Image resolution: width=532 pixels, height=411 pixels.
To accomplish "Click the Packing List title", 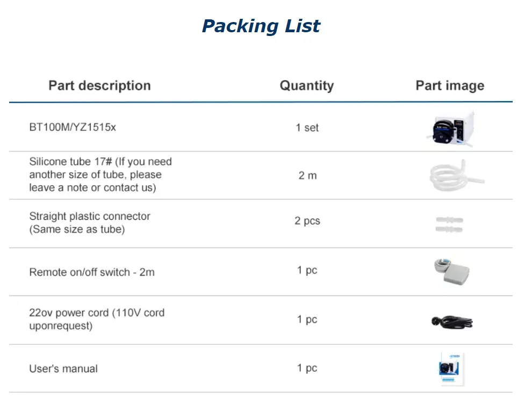I will (x=261, y=26).
